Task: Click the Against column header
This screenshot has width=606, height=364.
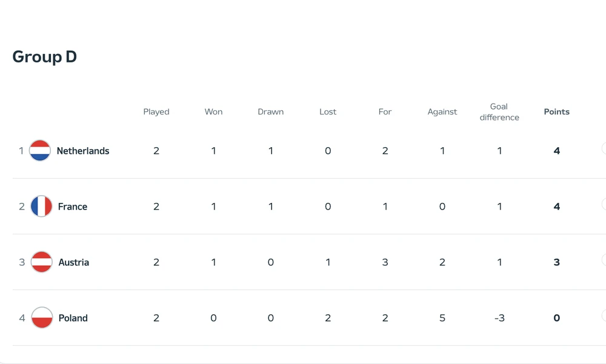Action: (442, 112)
